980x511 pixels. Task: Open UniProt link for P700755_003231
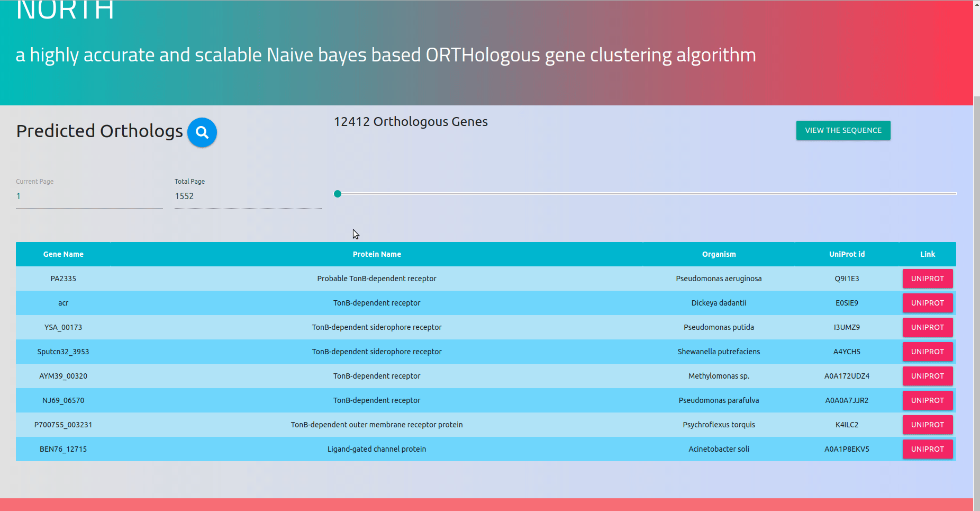point(927,425)
